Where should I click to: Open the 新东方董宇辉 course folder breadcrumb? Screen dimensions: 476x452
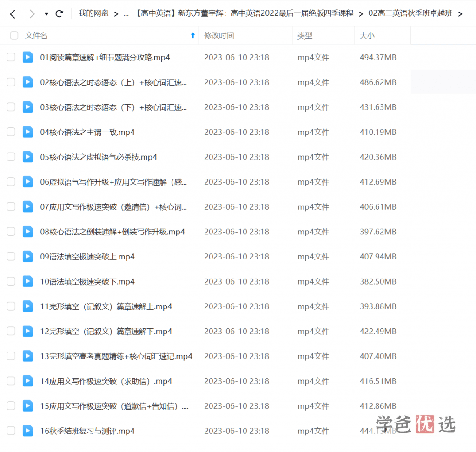pos(244,13)
